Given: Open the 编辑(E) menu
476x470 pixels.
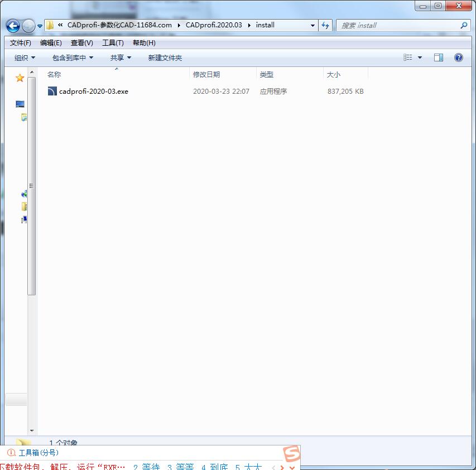Looking at the screenshot, I should pyautogui.click(x=51, y=43).
